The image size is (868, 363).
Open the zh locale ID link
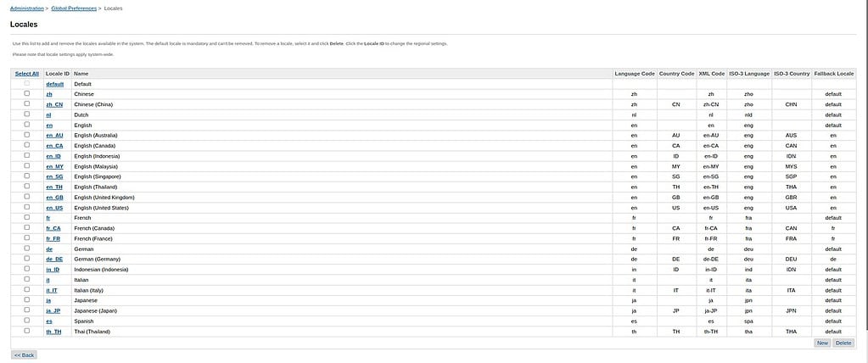click(x=49, y=94)
